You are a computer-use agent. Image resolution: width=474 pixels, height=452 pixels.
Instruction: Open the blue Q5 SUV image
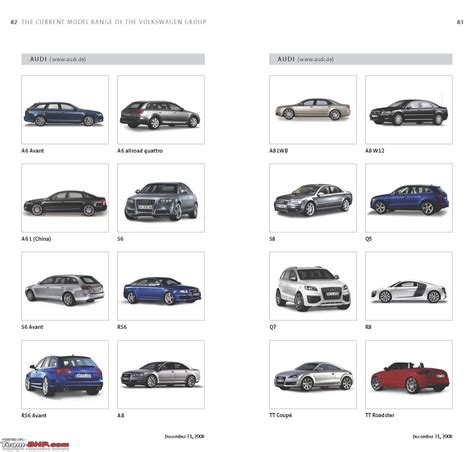coord(409,198)
